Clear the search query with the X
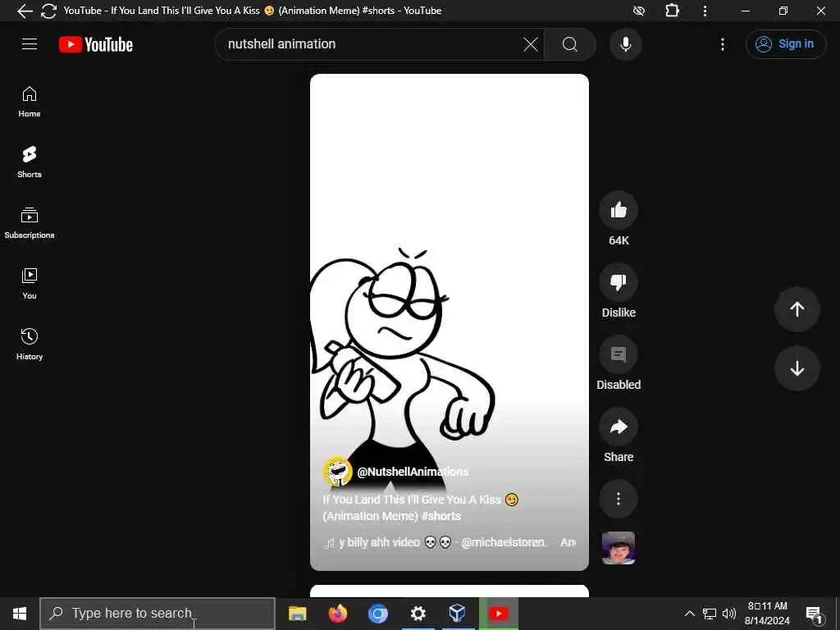This screenshot has height=630, width=840. point(531,44)
